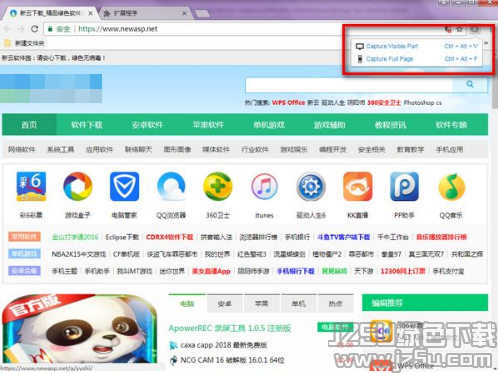Open Eclipse下载 link
This screenshot has height=373, width=498.
click(x=122, y=237)
